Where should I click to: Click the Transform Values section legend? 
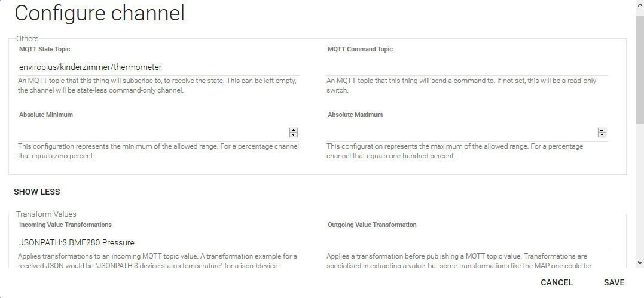[46, 214]
